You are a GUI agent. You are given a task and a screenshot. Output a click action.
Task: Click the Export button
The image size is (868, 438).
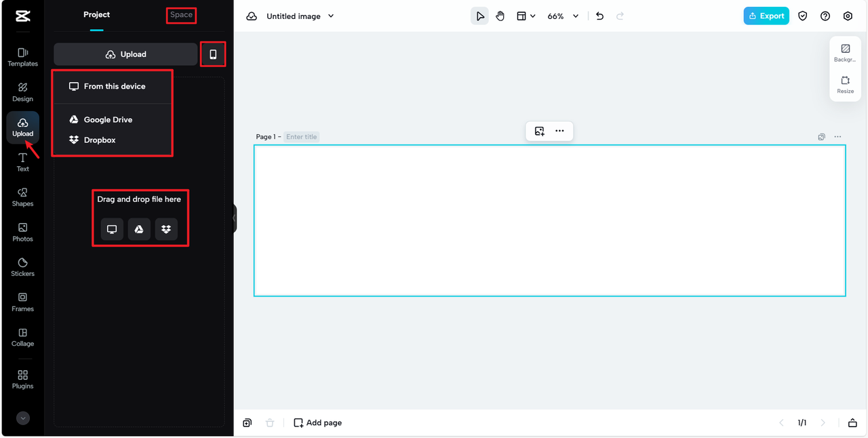[766, 16]
